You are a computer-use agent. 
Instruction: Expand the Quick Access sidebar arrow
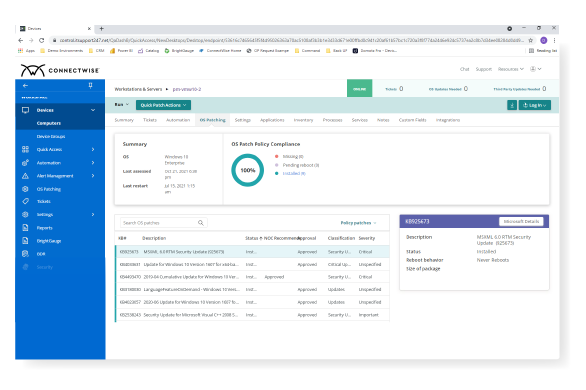point(93,149)
